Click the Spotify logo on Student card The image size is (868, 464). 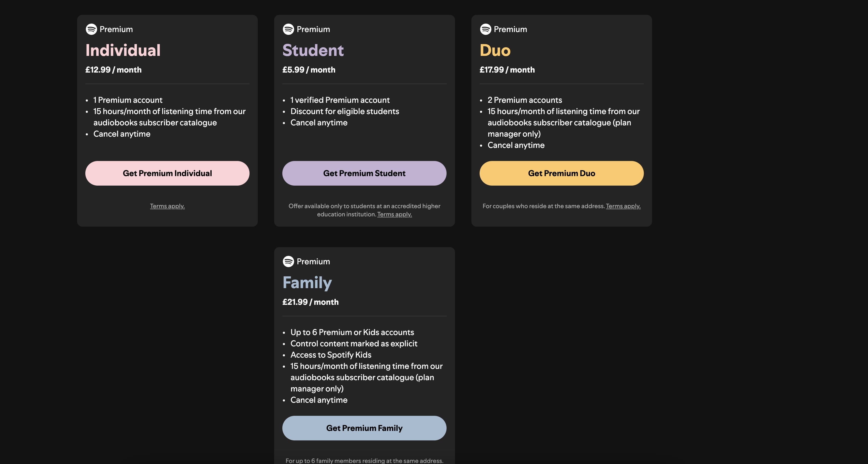(x=288, y=29)
